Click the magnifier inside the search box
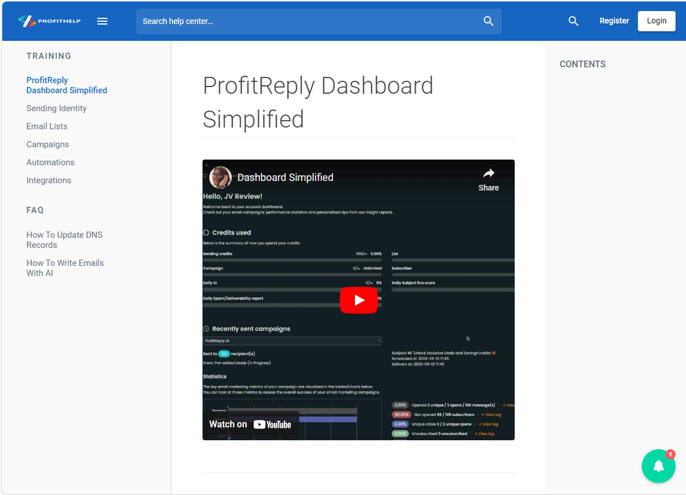The image size is (686, 495). click(x=488, y=21)
